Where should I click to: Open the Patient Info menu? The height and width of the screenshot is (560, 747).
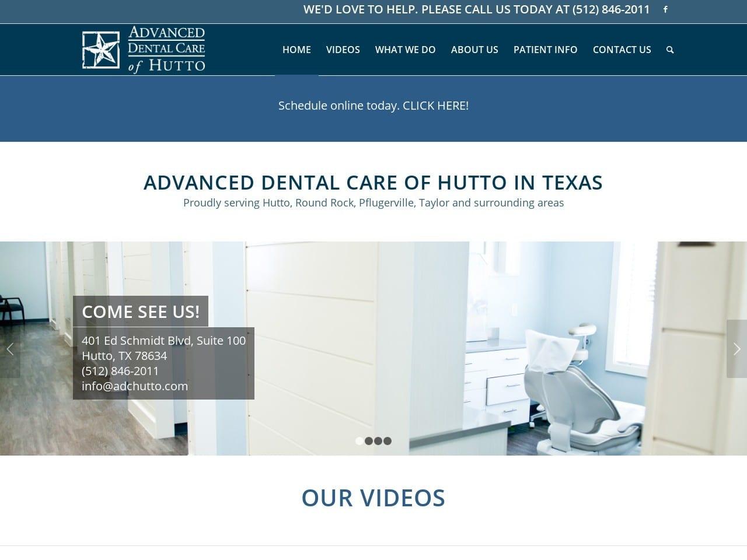tap(546, 50)
